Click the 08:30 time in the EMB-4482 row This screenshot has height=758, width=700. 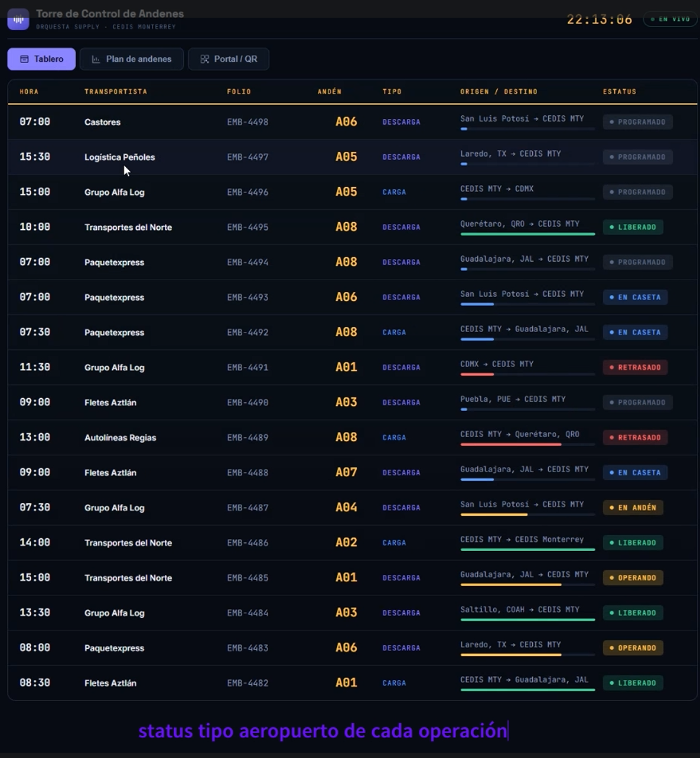click(35, 683)
